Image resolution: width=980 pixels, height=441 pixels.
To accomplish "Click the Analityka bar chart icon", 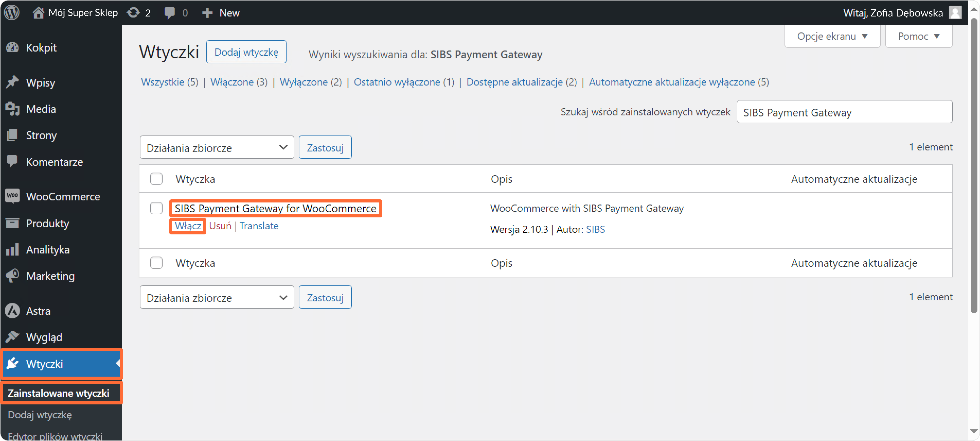I will pyautogui.click(x=13, y=249).
